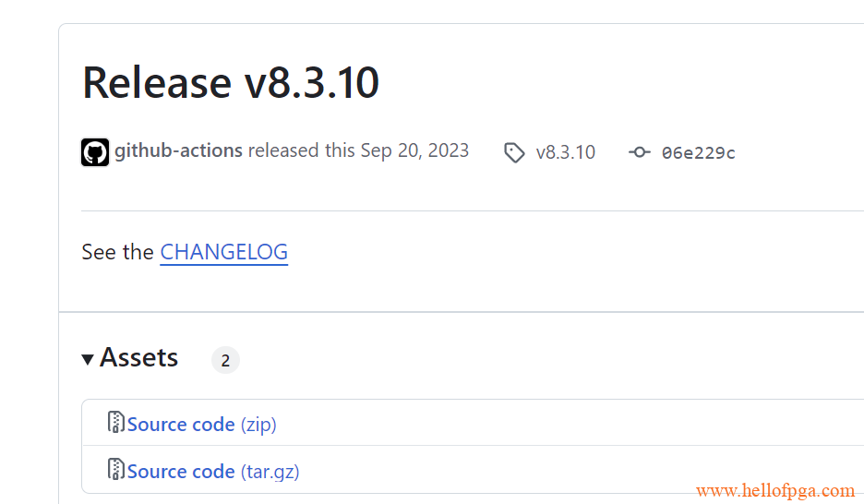Click the tag icon beside v8.3.10
The height and width of the screenshot is (504, 864).
[514, 152]
